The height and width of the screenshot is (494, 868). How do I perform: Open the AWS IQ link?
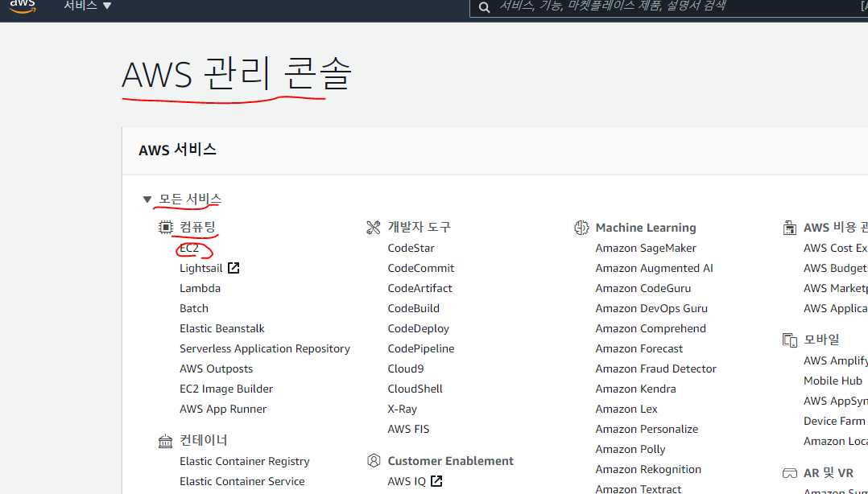point(407,481)
